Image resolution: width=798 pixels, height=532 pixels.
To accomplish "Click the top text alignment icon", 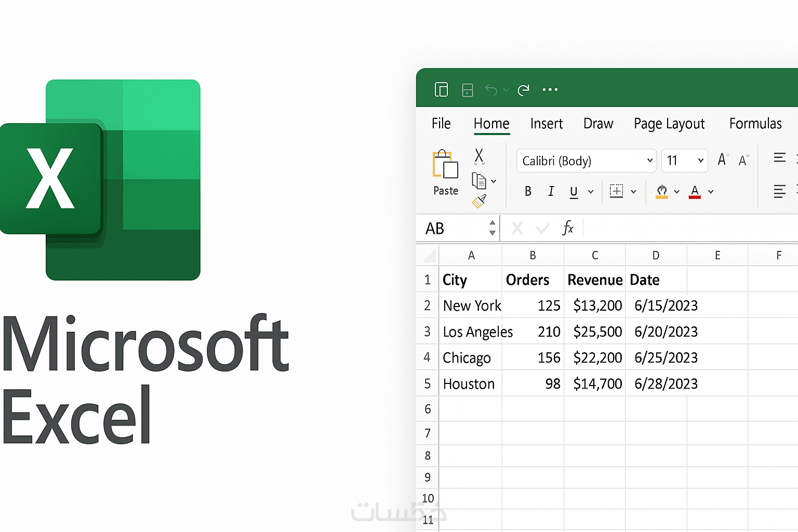I will click(780, 157).
